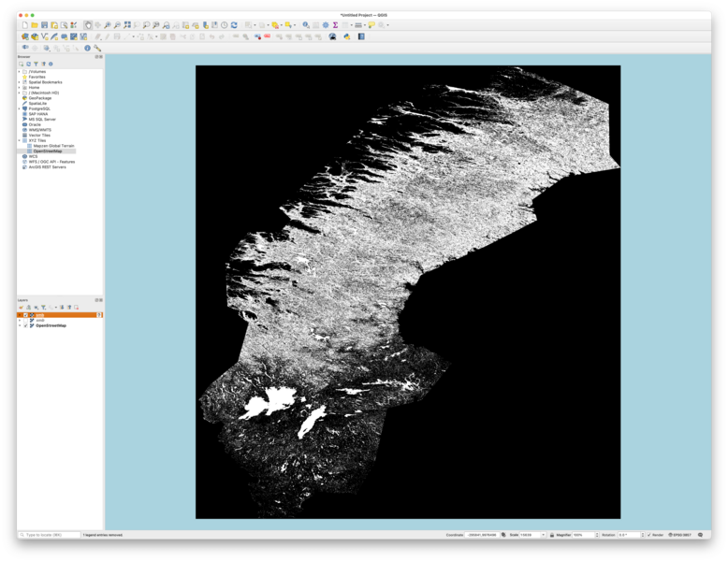Open the Python Console
The width and height of the screenshot is (728, 561).
(347, 36)
